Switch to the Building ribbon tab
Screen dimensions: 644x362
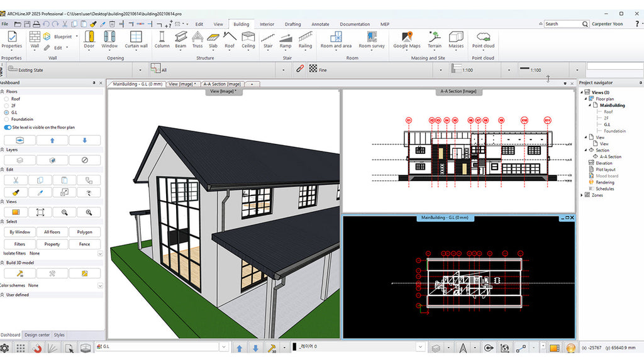tap(241, 23)
